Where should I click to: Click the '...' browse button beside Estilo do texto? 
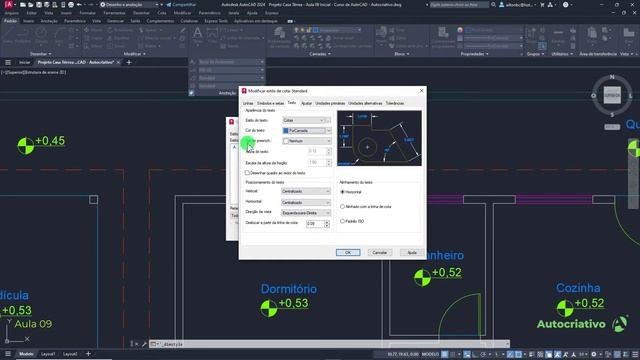[328, 120]
